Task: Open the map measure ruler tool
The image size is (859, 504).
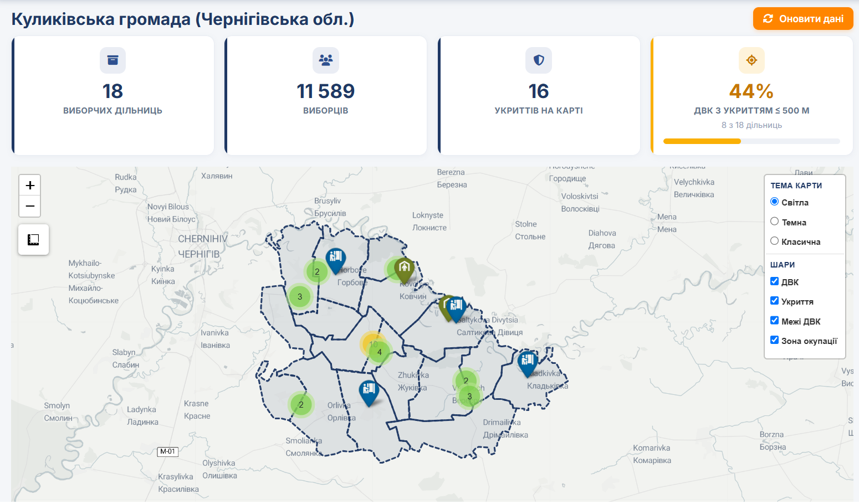Action: tap(33, 239)
